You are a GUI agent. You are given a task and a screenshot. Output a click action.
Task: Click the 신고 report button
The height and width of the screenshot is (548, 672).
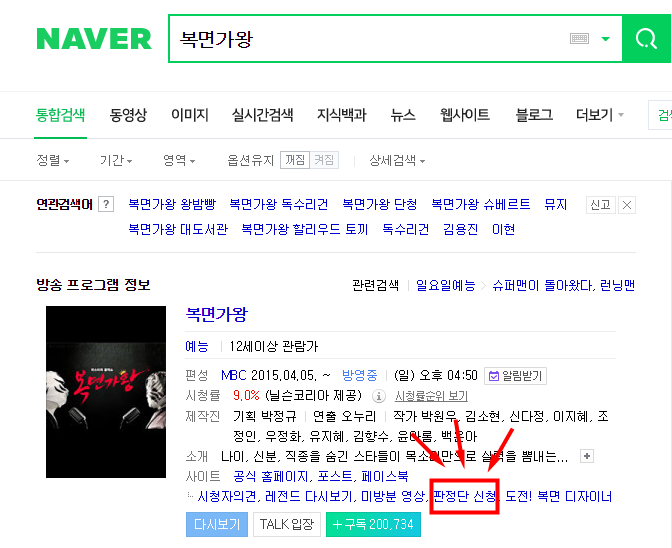pos(600,205)
